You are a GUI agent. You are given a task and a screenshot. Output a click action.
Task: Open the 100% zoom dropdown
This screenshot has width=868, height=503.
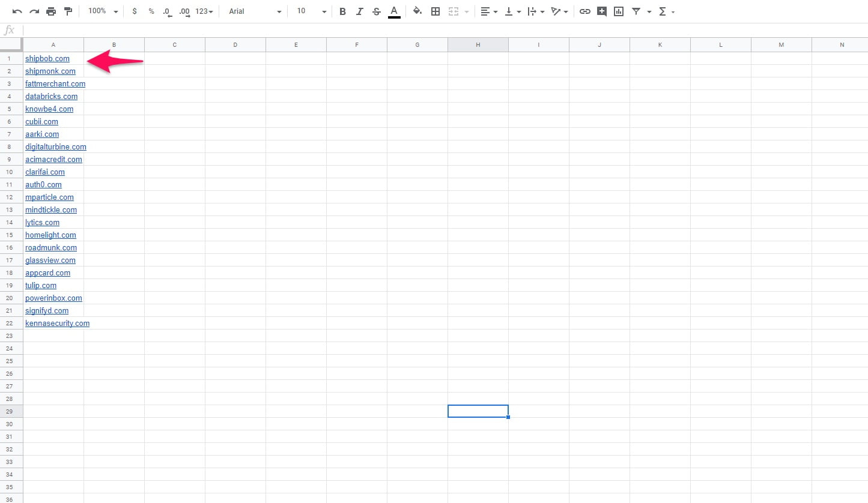[103, 11]
